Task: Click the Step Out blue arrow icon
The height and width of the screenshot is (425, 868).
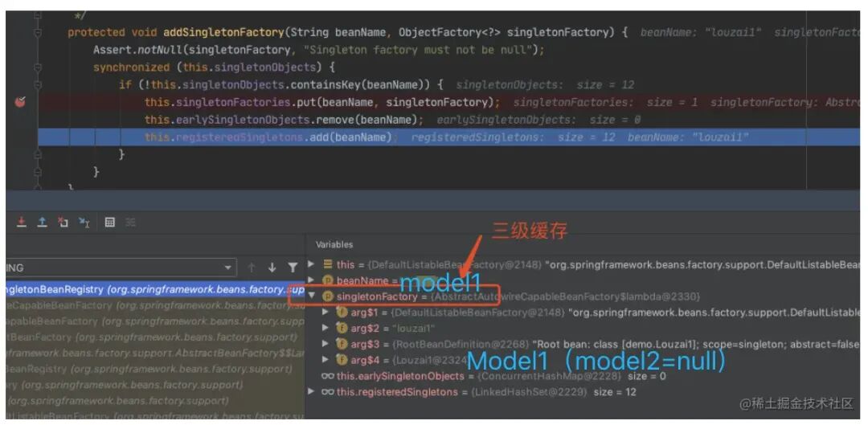Action: tap(42, 223)
